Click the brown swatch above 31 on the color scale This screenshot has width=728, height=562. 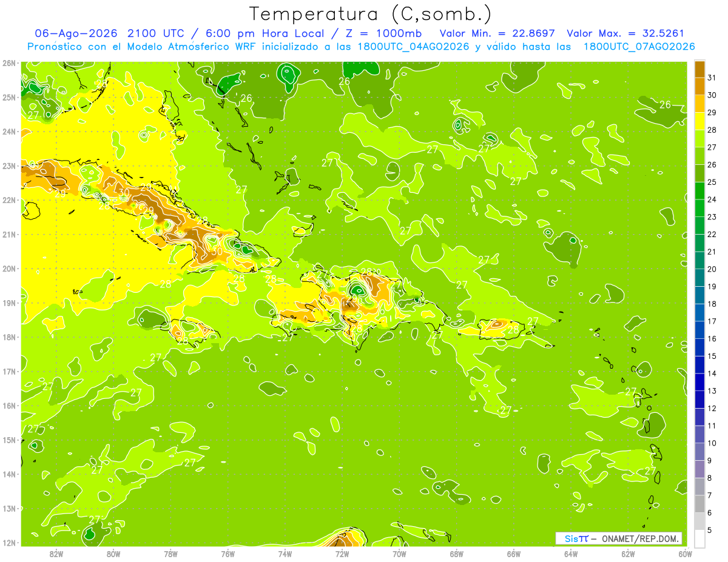click(x=699, y=69)
